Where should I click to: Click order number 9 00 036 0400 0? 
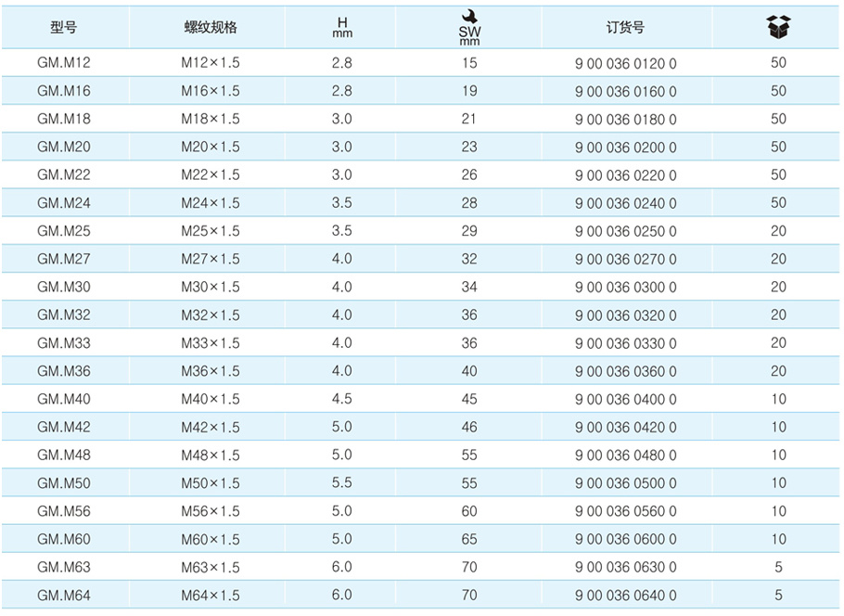click(x=625, y=400)
